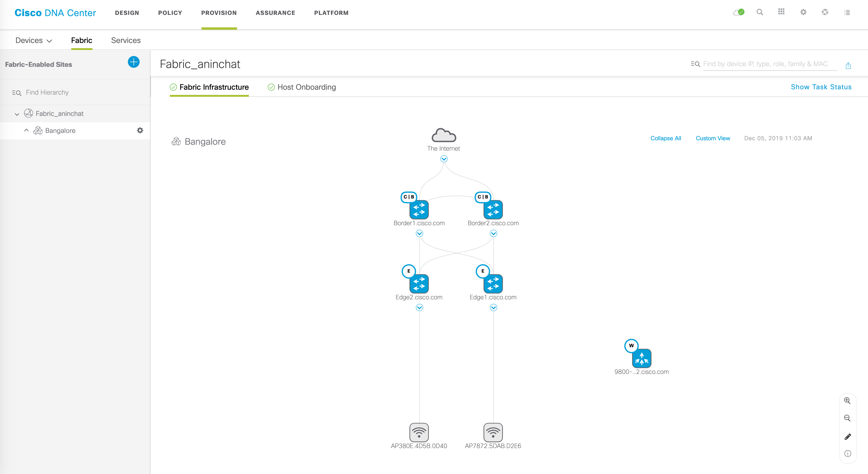
Task: Select access point AP380E.4D5B.0D40 icon
Action: click(x=419, y=432)
